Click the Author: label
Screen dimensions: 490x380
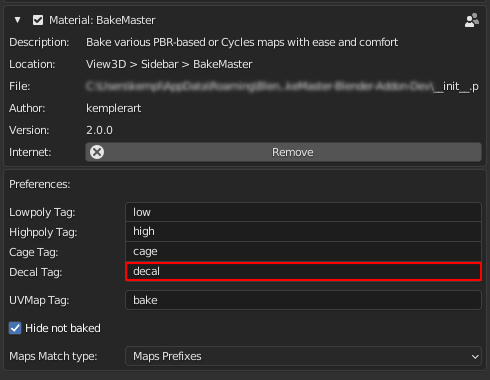tap(27, 108)
